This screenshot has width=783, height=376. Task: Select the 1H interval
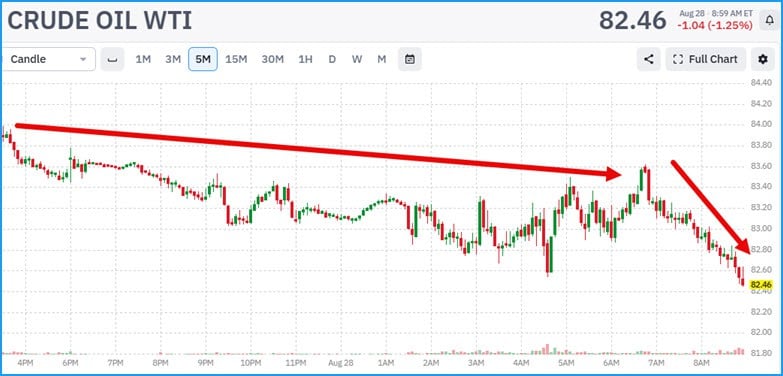305,59
